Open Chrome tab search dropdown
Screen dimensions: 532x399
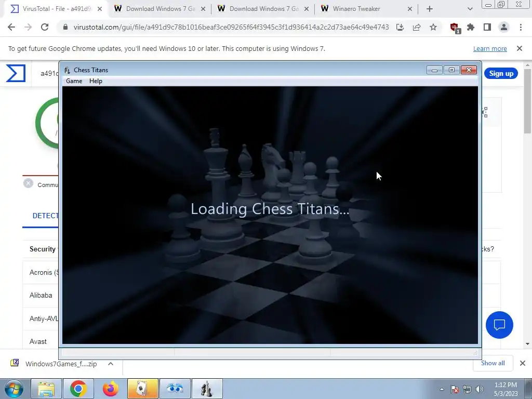pyautogui.click(x=470, y=9)
